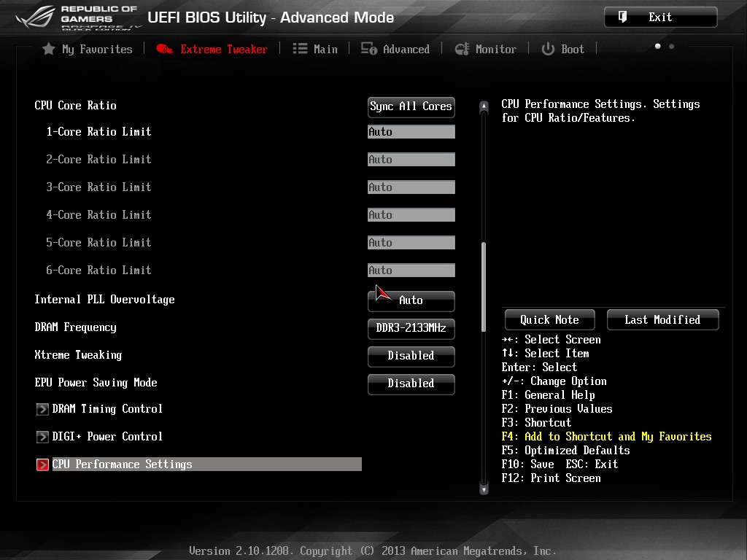Click the 1-Core Ratio Limit input field

pyautogui.click(x=411, y=132)
